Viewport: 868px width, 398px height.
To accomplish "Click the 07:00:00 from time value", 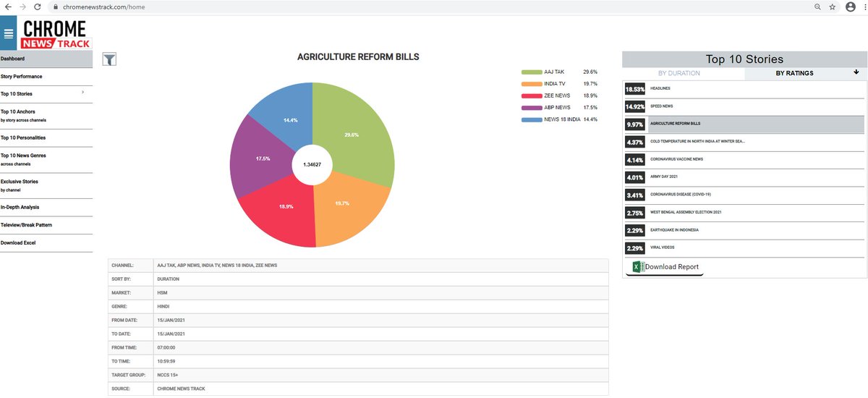I will pos(166,348).
